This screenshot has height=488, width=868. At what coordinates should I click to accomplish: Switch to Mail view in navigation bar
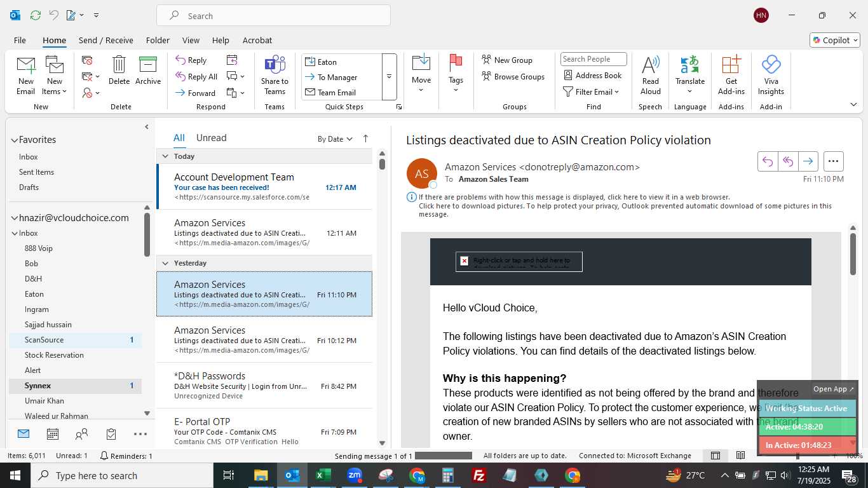pyautogui.click(x=24, y=434)
